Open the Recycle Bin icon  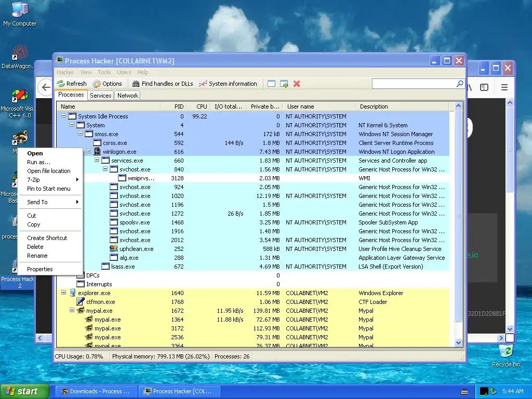506,355
